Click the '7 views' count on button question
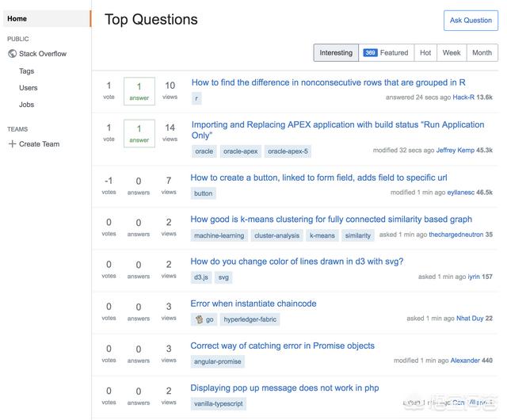 (x=169, y=185)
